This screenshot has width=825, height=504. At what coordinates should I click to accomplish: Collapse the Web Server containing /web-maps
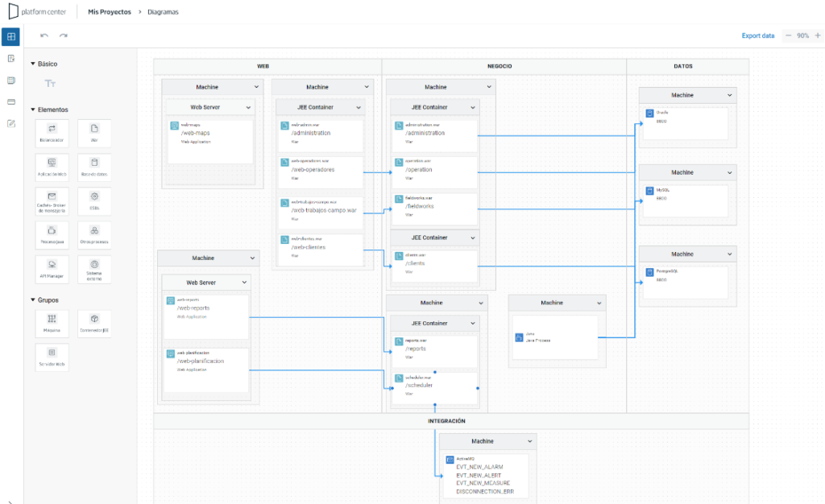click(248, 107)
